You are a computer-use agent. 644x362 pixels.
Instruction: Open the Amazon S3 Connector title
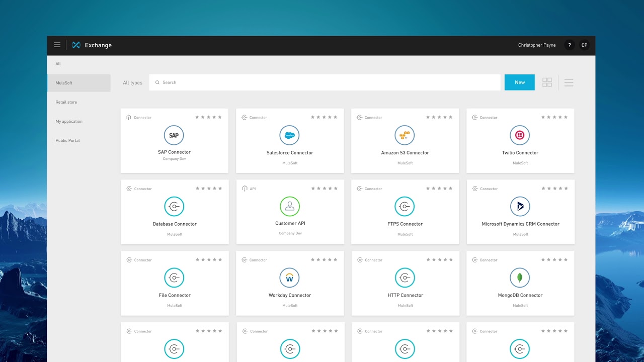405,153
